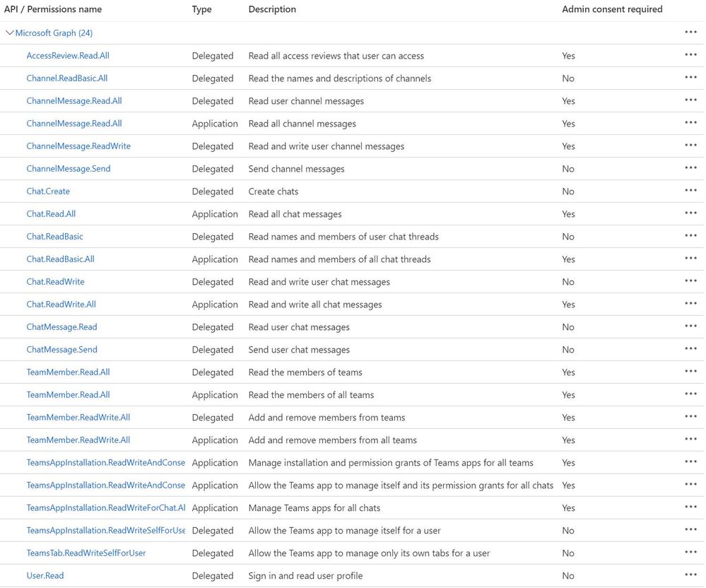Viewport: 706px width, 588px height.
Task: Click the "API / Permissions name" column header
Action: pos(53,9)
